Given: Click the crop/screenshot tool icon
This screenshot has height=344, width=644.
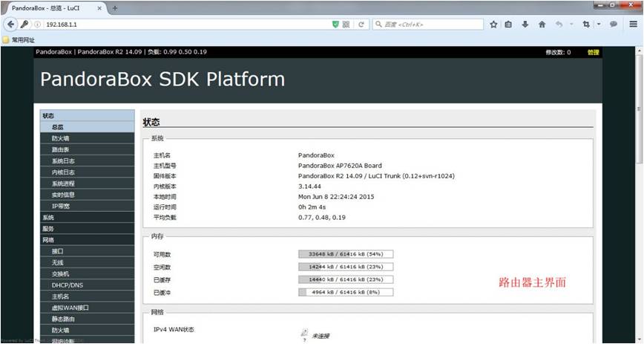Looking at the screenshot, I should 586,25.
